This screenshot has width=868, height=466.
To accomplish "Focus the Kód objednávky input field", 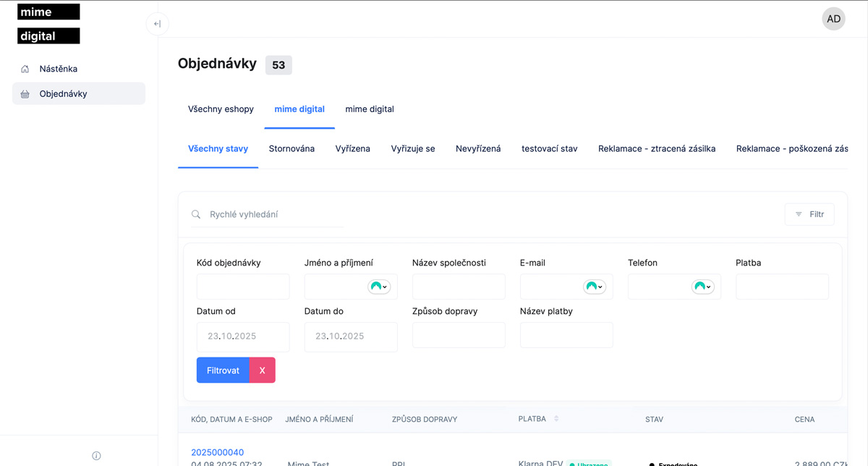I will 243,287.
